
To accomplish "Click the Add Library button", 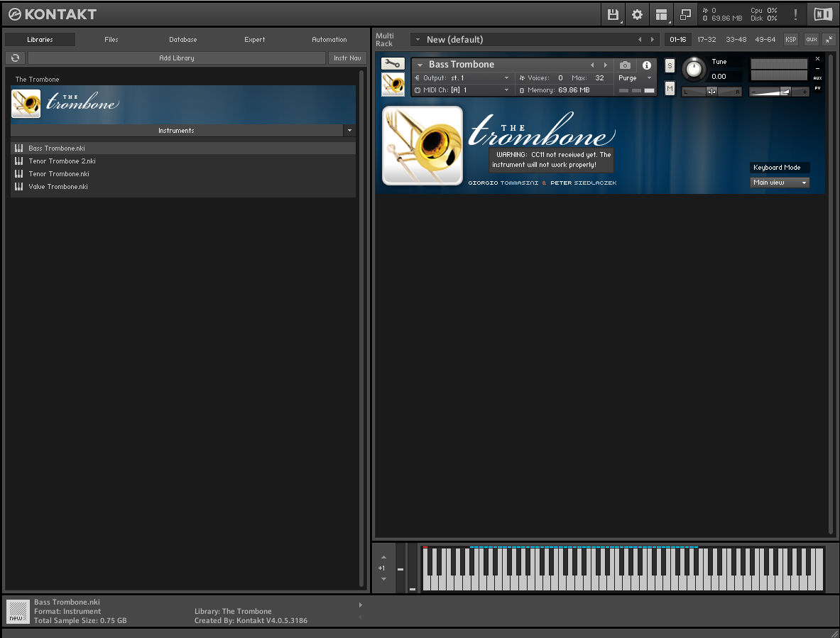I will [177, 58].
